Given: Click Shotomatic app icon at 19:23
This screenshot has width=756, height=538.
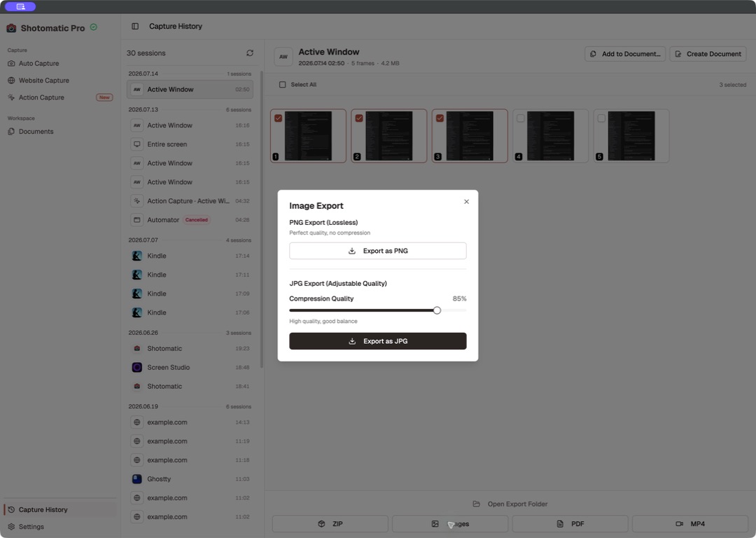Looking at the screenshot, I should coord(137,348).
